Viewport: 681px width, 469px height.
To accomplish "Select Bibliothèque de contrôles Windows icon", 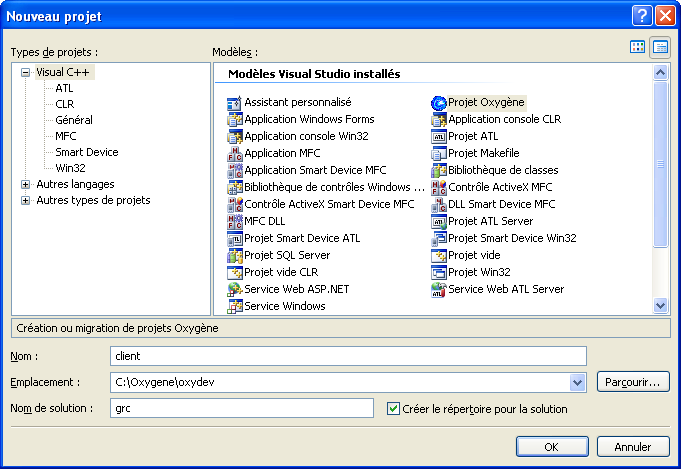I will (234, 187).
